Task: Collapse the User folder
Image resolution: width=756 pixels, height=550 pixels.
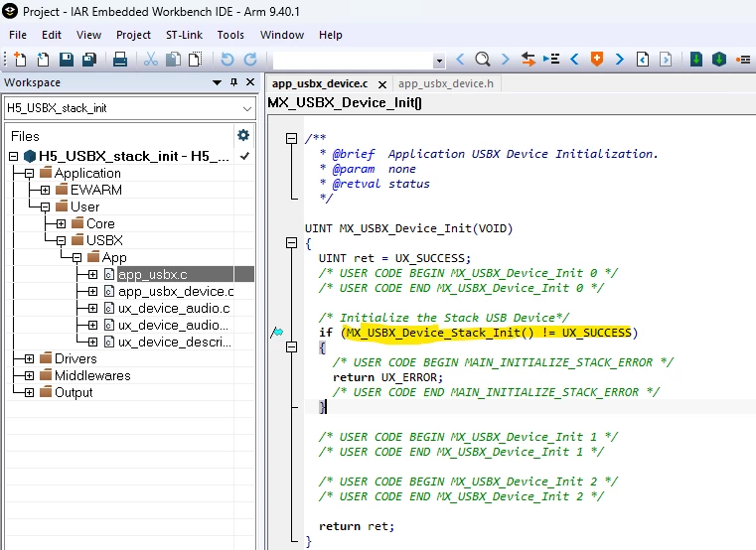Action: pyautogui.click(x=45, y=206)
